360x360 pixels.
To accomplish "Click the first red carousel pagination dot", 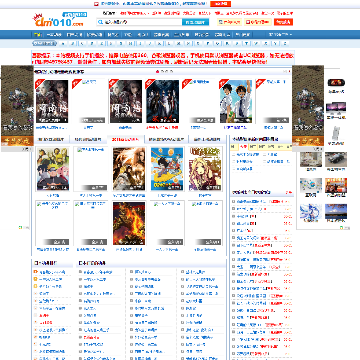I will tap(157, 71).
